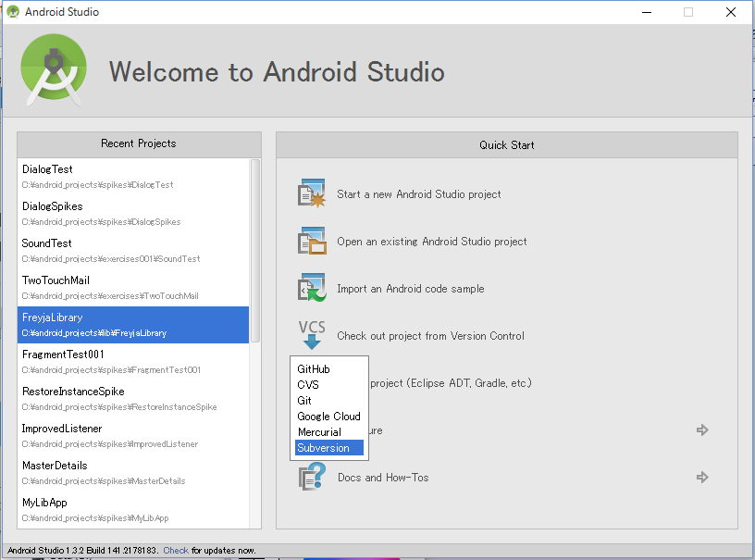755x560 pixels.
Task: Click the Docs and How-Tos arrow
Action: 702,476
